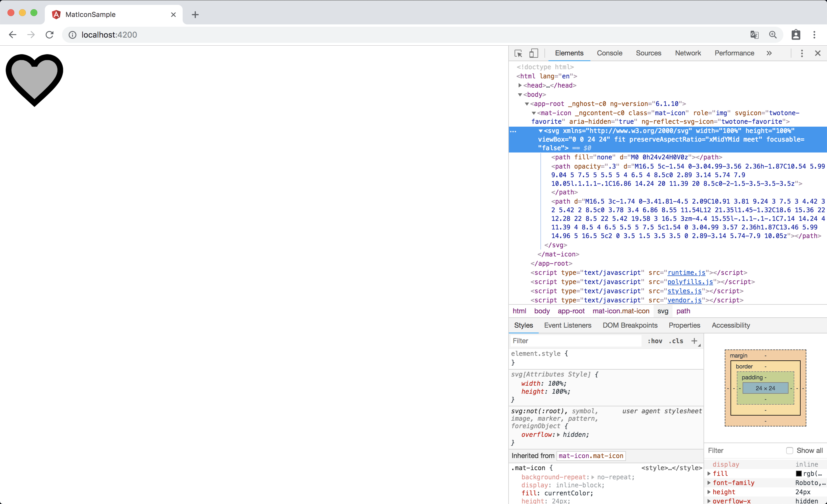The image size is (827, 504).
Task: Toggle the device toolbar icon
Action: pyautogui.click(x=534, y=53)
